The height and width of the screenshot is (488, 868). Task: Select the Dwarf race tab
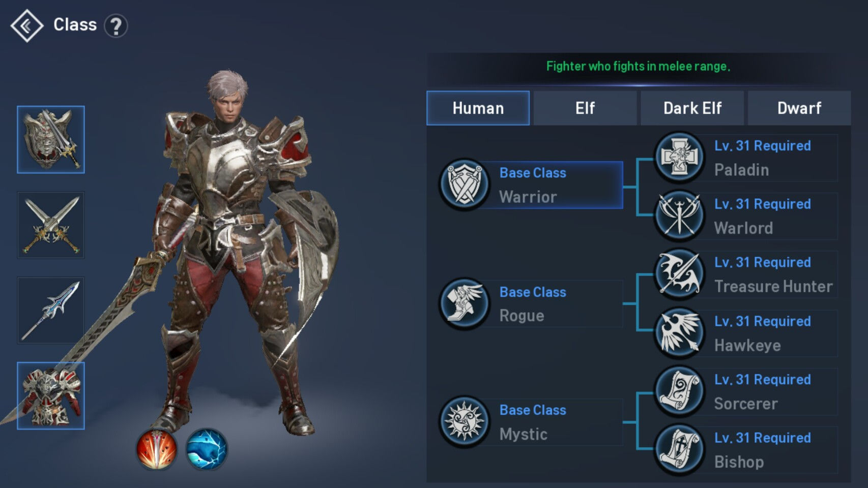799,108
